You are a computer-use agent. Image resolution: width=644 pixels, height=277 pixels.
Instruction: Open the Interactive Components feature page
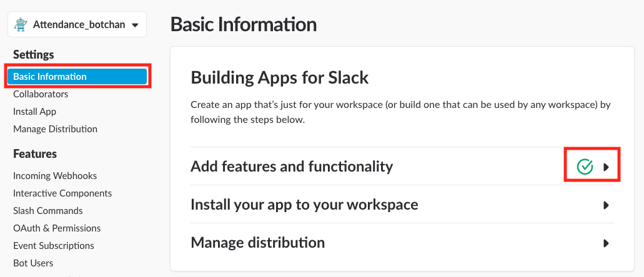62,193
